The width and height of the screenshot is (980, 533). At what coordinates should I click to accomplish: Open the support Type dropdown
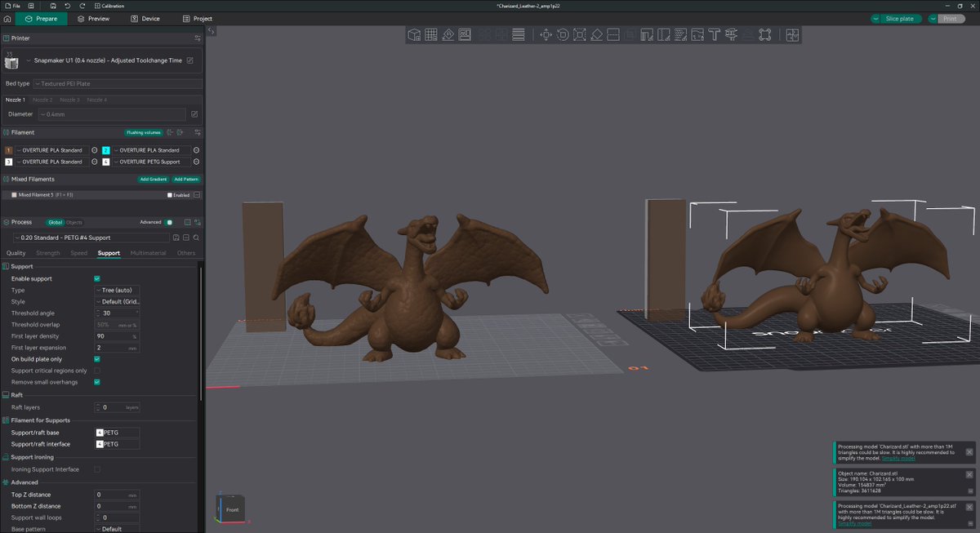click(x=118, y=290)
